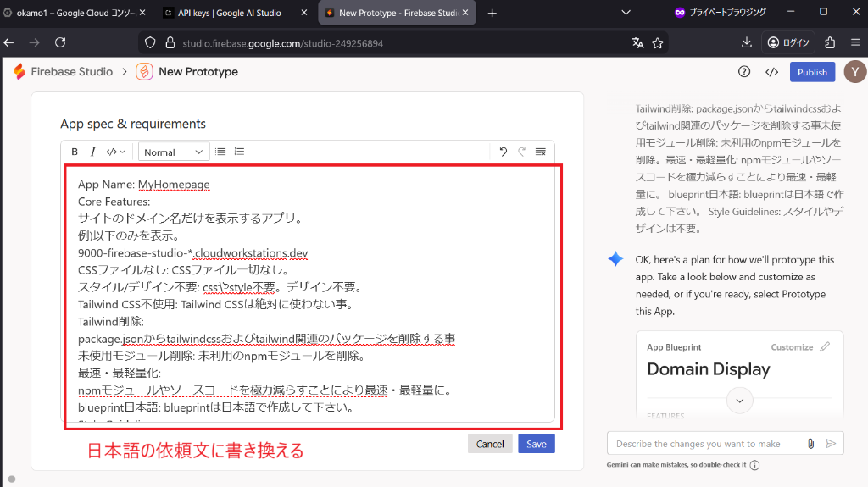The width and height of the screenshot is (868, 487).
Task: Click the private browsing indicator
Action: [721, 12]
